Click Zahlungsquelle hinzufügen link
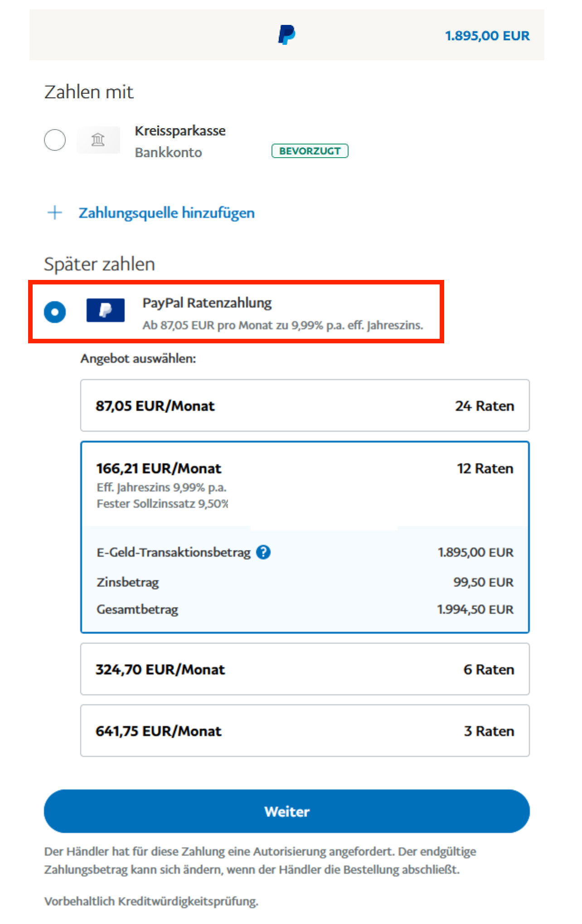The image size is (582, 924). pos(167,212)
